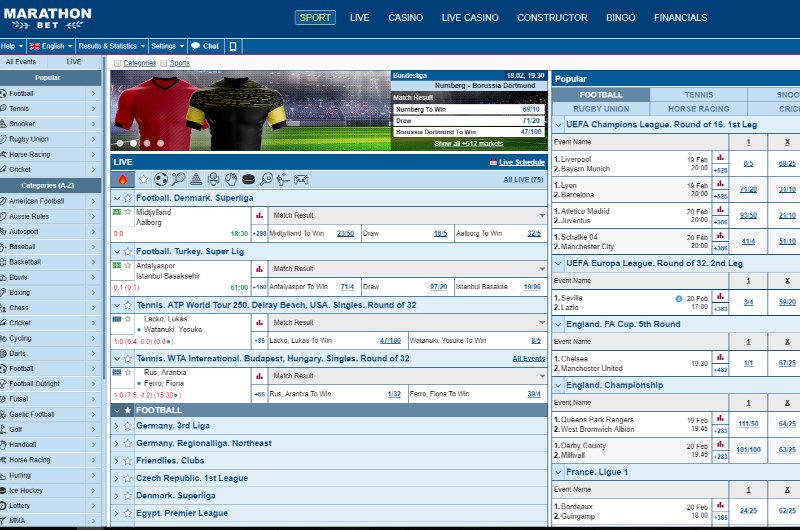Image resolution: width=800 pixels, height=530 pixels.
Task: Open the star Favourites filter in LIVE toolbar
Action: click(x=143, y=180)
